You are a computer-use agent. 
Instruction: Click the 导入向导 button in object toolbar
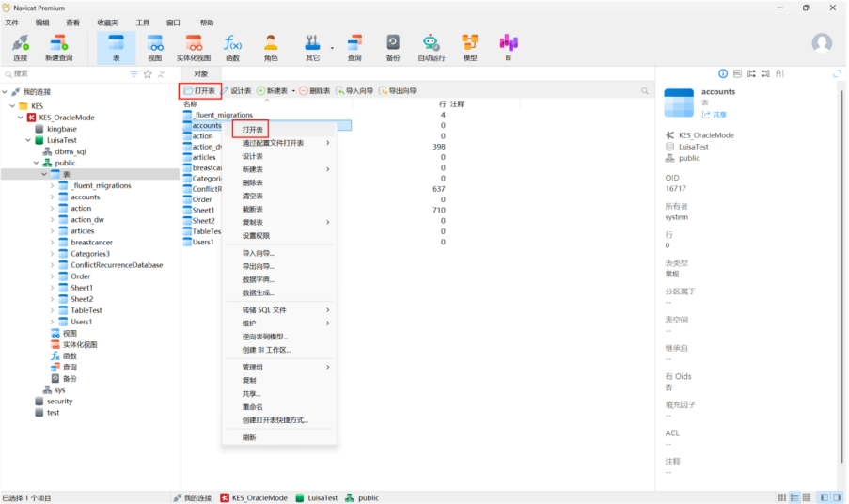coord(354,91)
